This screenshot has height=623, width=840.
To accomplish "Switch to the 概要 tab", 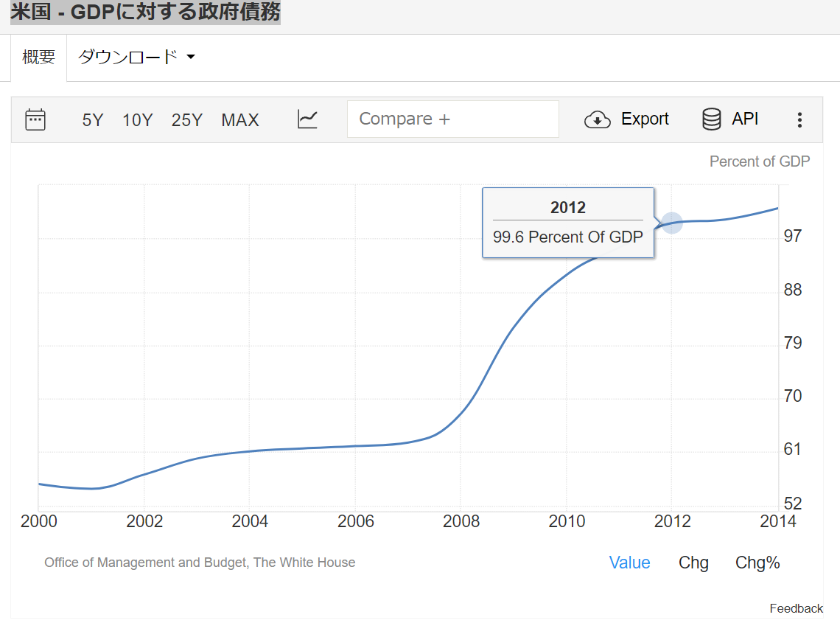I will (39, 58).
